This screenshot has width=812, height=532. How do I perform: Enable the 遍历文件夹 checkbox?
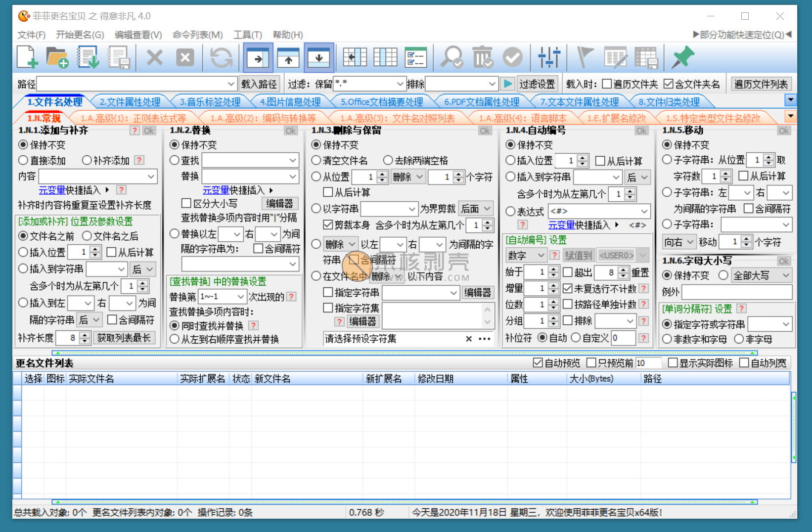607,84
